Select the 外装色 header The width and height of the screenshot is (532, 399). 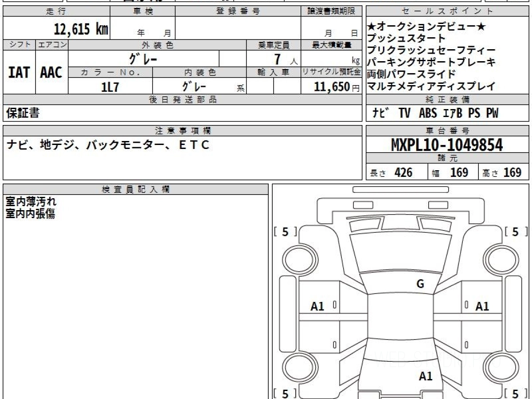pos(157,45)
